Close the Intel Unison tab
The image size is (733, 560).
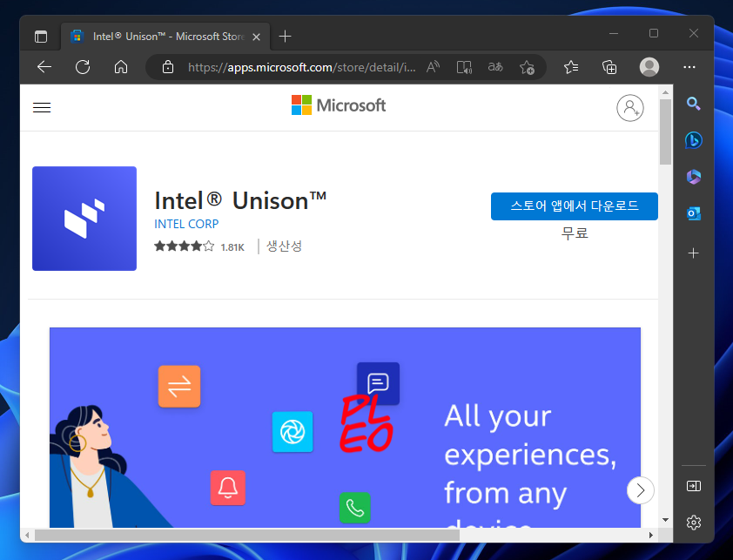[x=256, y=37]
